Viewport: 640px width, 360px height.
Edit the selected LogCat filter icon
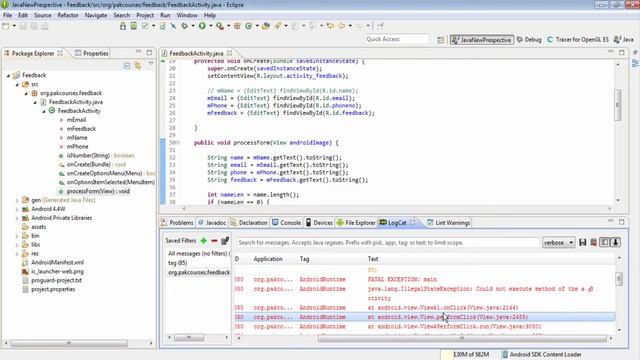pos(225,241)
